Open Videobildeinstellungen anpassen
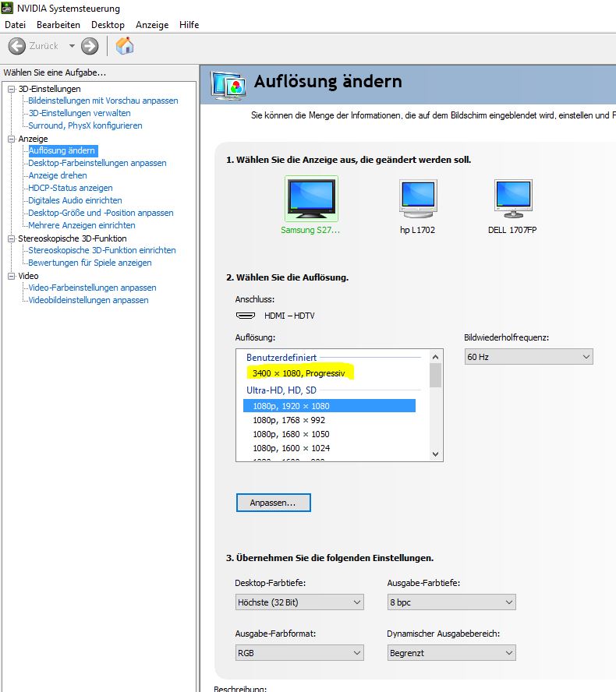Screen dimensions: 616x692 click(x=88, y=300)
